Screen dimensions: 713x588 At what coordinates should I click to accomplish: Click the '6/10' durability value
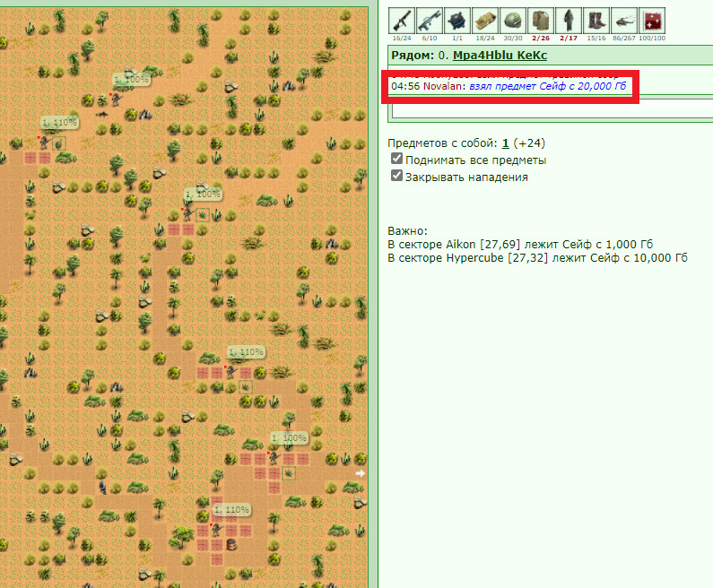point(430,39)
